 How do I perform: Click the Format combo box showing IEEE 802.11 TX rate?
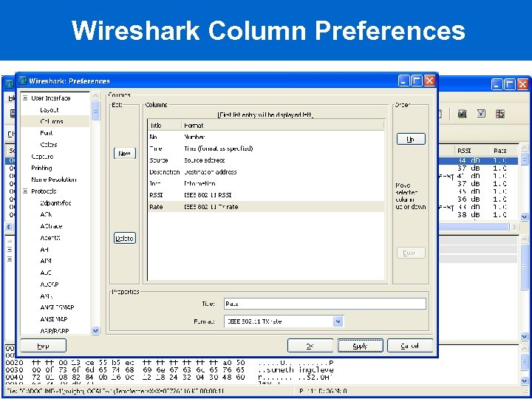pyautogui.click(x=283, y=321)
